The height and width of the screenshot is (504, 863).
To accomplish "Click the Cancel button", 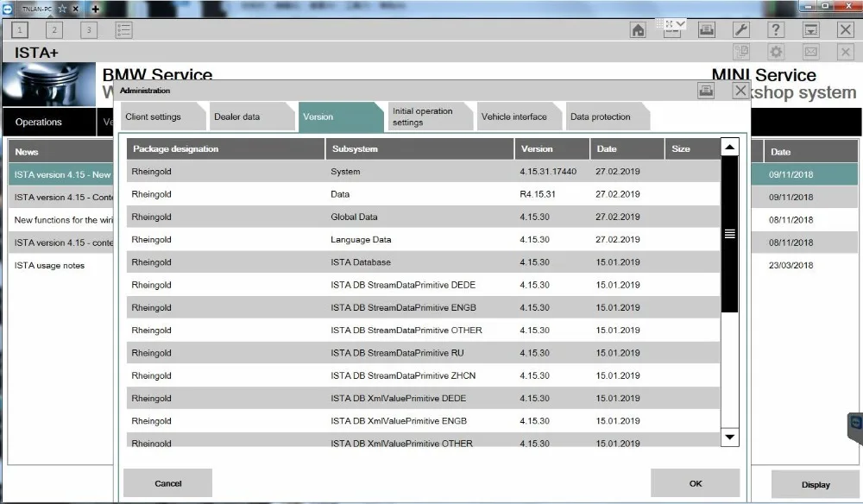I will pyautogui.click(x=168, y=483).
